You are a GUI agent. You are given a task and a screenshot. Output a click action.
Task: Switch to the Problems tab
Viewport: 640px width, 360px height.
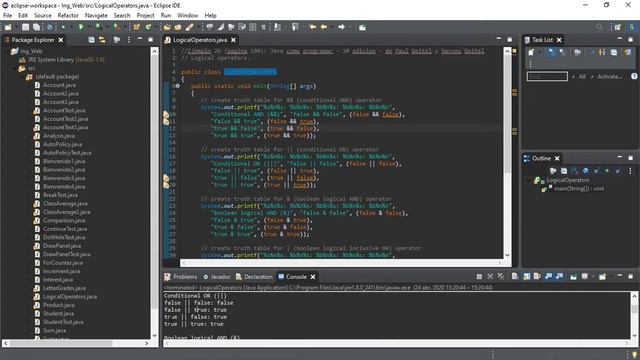181,277
